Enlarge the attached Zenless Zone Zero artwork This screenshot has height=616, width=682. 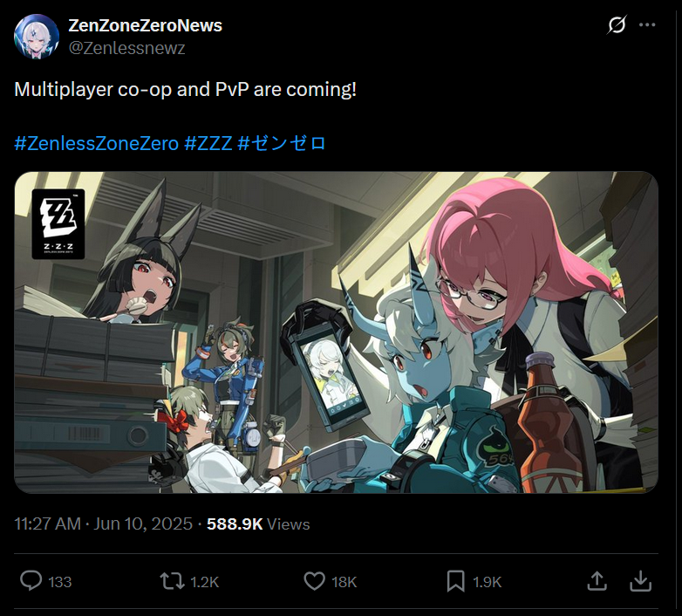[x=337, y=332]
